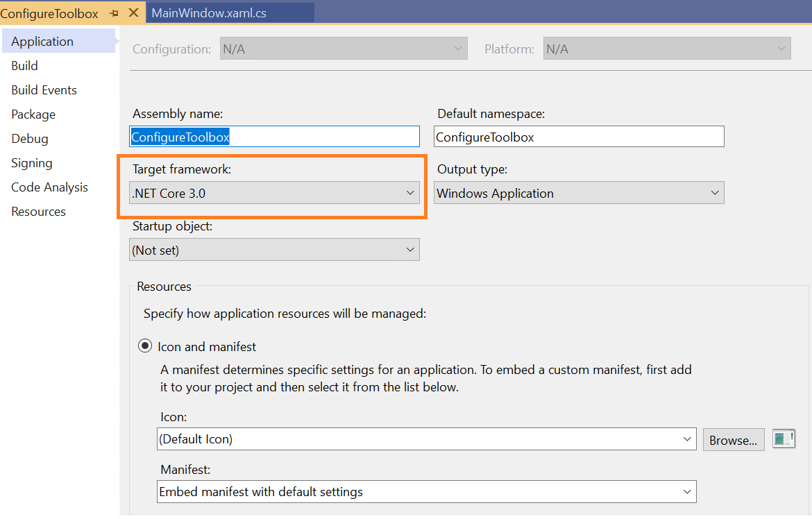The width and height of the screenshot is (812, 519).
Task: Open Code Analysis settings
Action: point(49,187)
